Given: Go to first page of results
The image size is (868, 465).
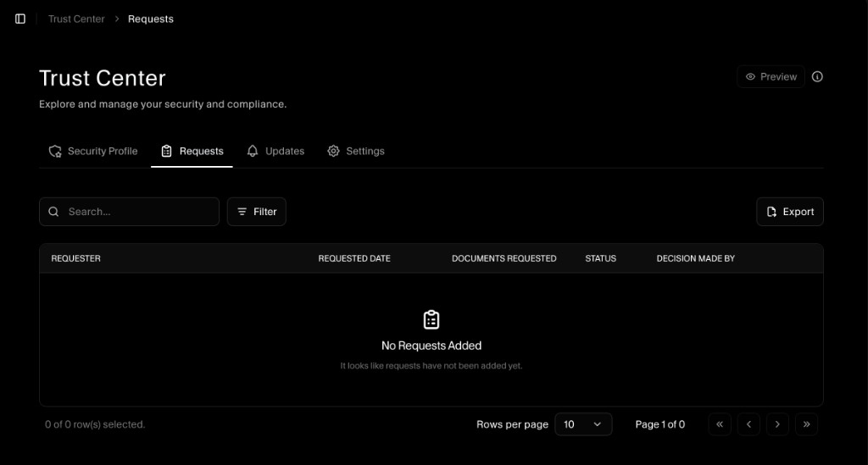Looking at the screenshot, I should (720, 424).
